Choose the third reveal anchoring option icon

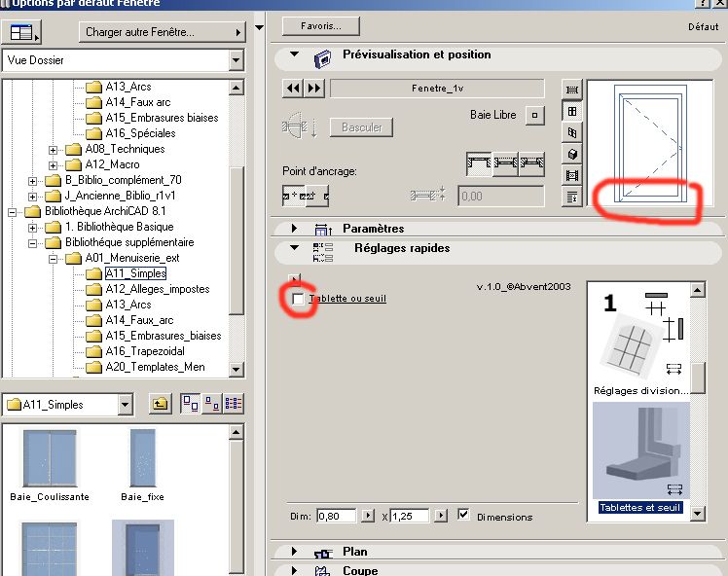[531, 163]
